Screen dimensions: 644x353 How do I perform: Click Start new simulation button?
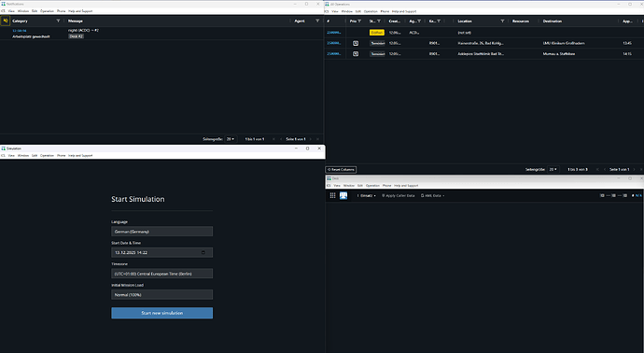pyautogui.click(x=161, y=313)
